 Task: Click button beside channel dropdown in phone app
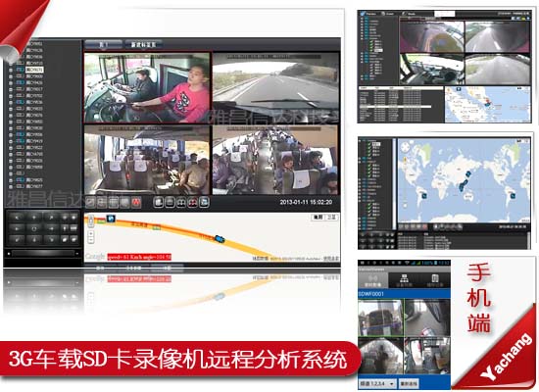pos(409,383)
